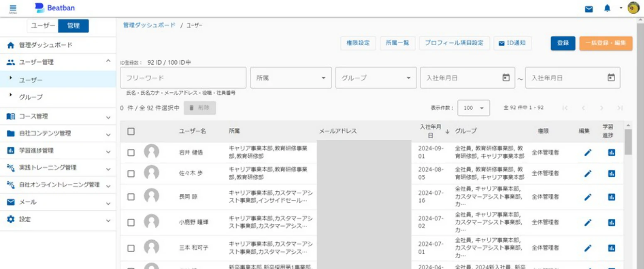The image size is (644, 269).
Task: Switch to the ユーザー mode toggle
Action: coord(43,26)
